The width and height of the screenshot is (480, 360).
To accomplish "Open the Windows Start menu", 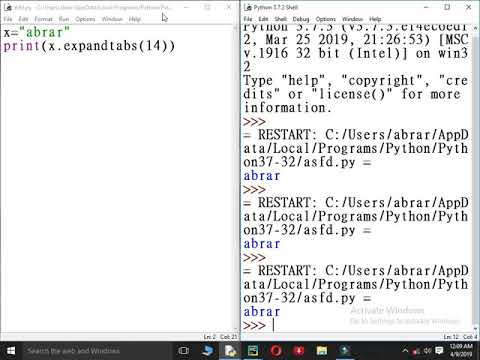I will 11,351.
